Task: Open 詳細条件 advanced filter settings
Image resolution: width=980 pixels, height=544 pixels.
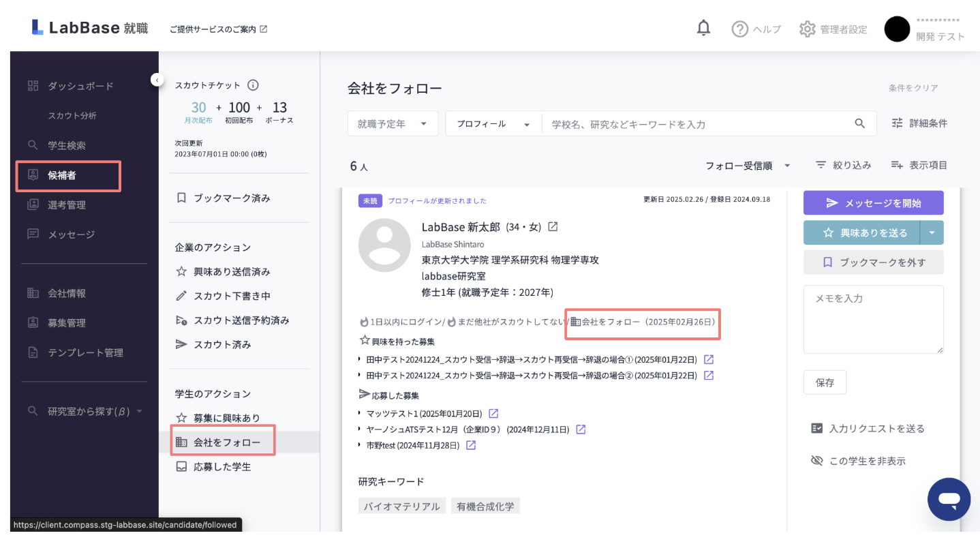Action: tap(919, 123)
